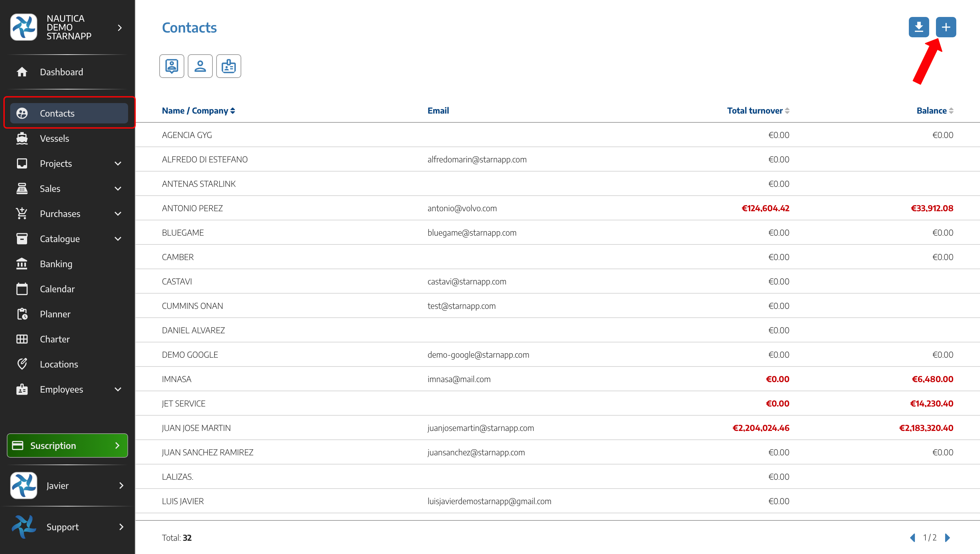Image resolution: width=980 pixels, height=554 pixels.
Task: Click the Sales register icon
Action: point(22,189)
